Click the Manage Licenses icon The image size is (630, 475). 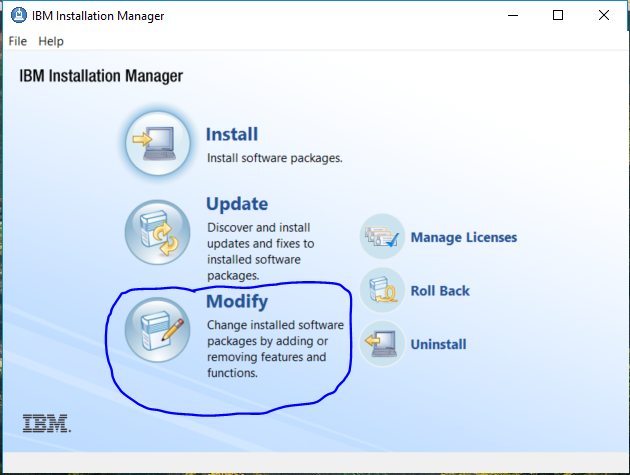[382, 236]
